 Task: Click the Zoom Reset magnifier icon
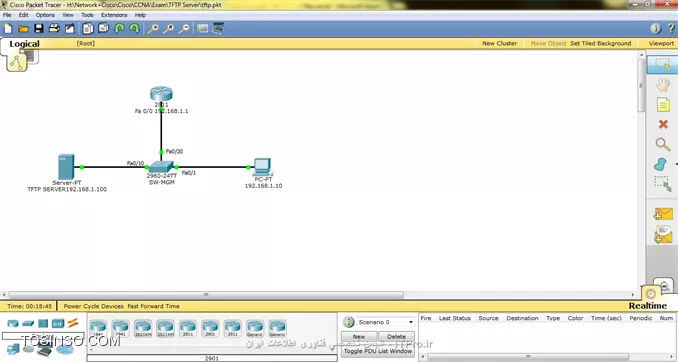168,29
